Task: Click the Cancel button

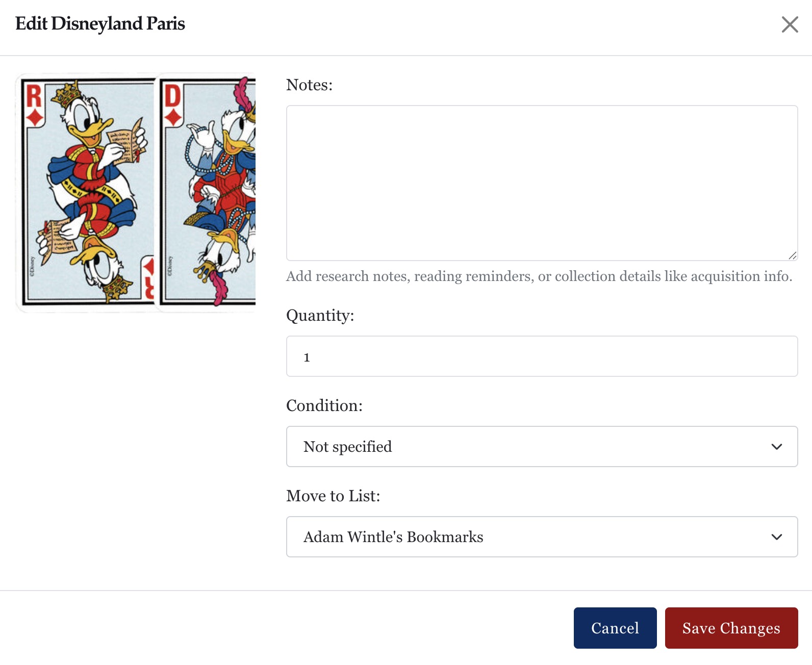Action: click(615, 628)
